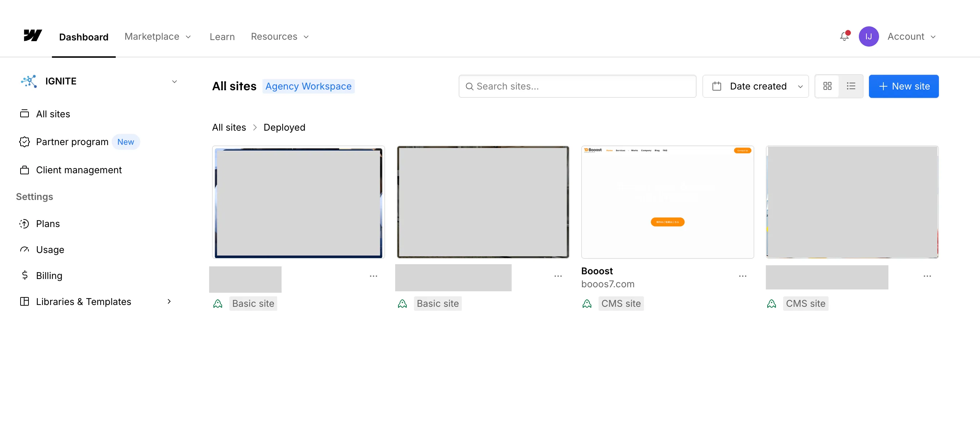Open the first Basic site thumbnail
Viewport: 980px width, 423px height.
point(298,202)
